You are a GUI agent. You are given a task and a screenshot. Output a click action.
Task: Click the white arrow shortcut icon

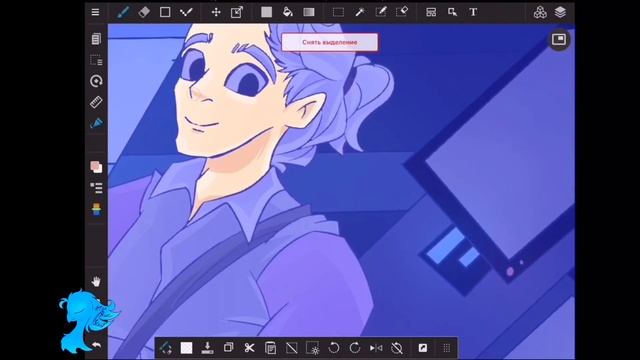tap(423, 348)
